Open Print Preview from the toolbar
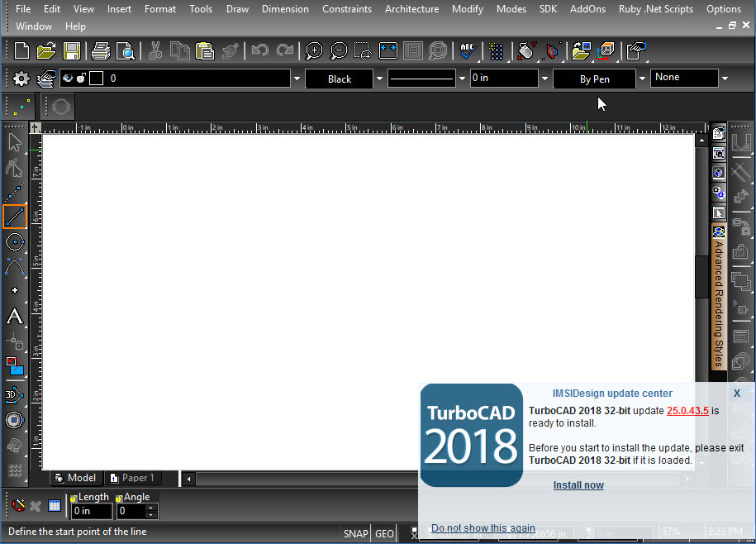Screen dimensions: 756x544 126,50
